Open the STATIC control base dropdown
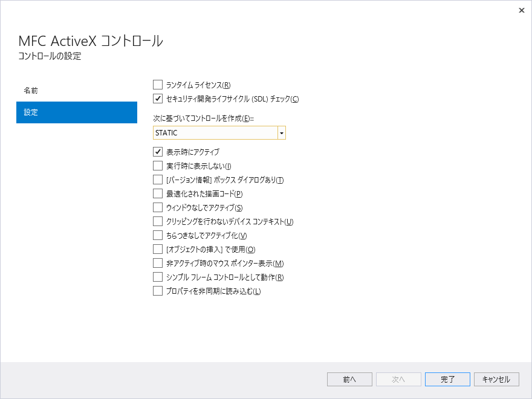532x399 pixels. tap(281, 132)
